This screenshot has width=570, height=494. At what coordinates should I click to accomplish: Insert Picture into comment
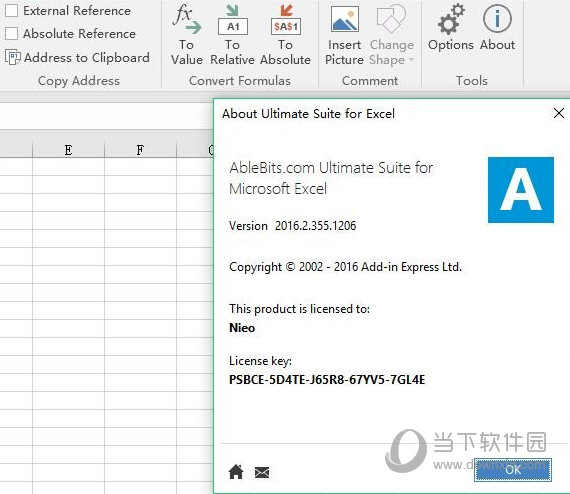point(344,35)
